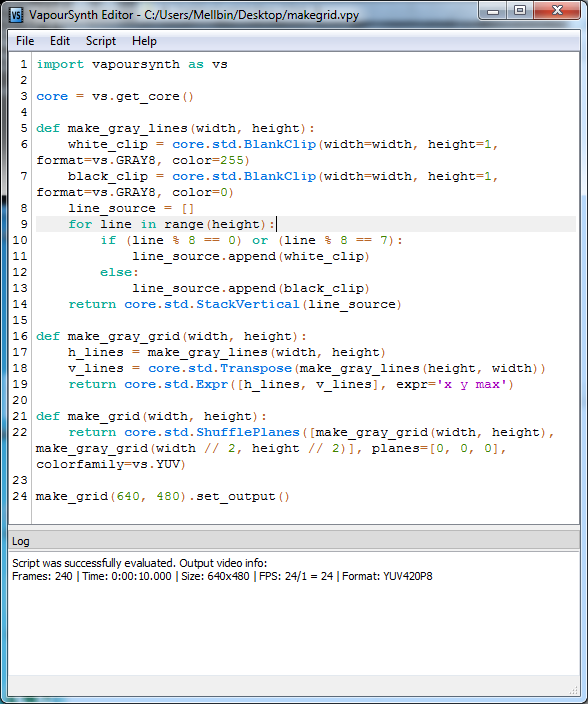Open the Help menu

click(144, 41)
